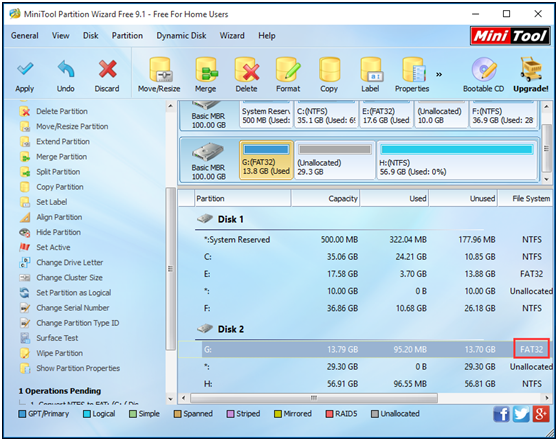
Task: Select Set Partition as Logical
Action: (x=73, y=293)
